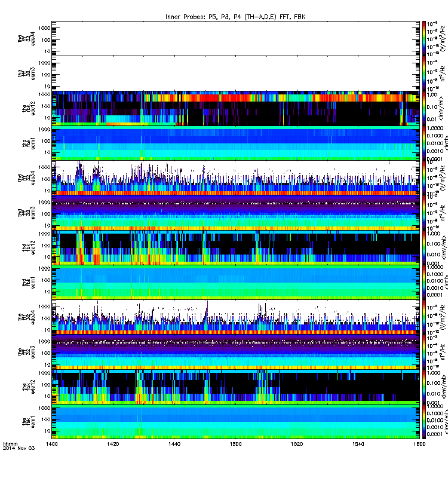This screenshot has height=478, width=448.
Task: Select the the scm3 FFT spectrogram panel
Action: (235, 351)
